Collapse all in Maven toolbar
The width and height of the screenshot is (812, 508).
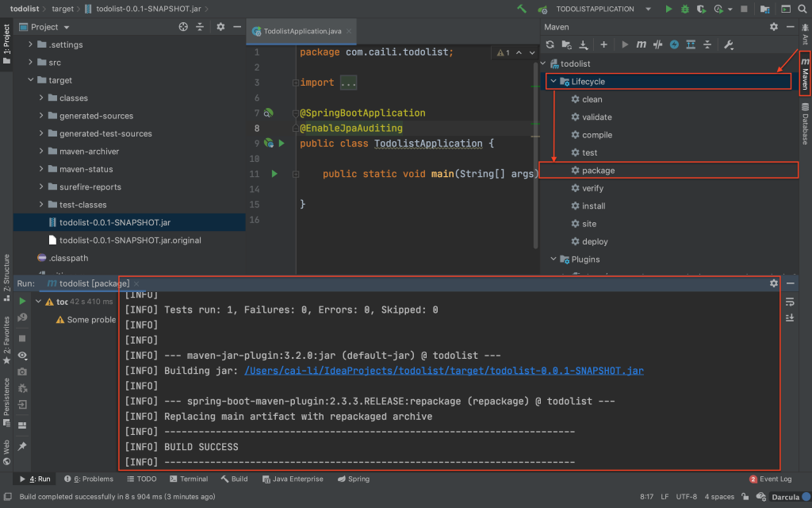(707, 44)
